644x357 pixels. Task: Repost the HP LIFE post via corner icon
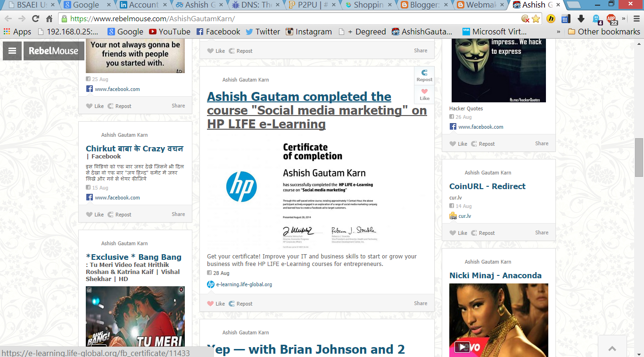click(x=424, y=75)
